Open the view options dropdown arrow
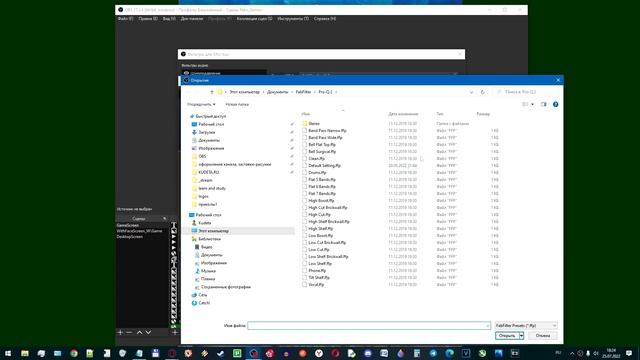Viewport: 640px width, 360px height. tap(532, 104)
